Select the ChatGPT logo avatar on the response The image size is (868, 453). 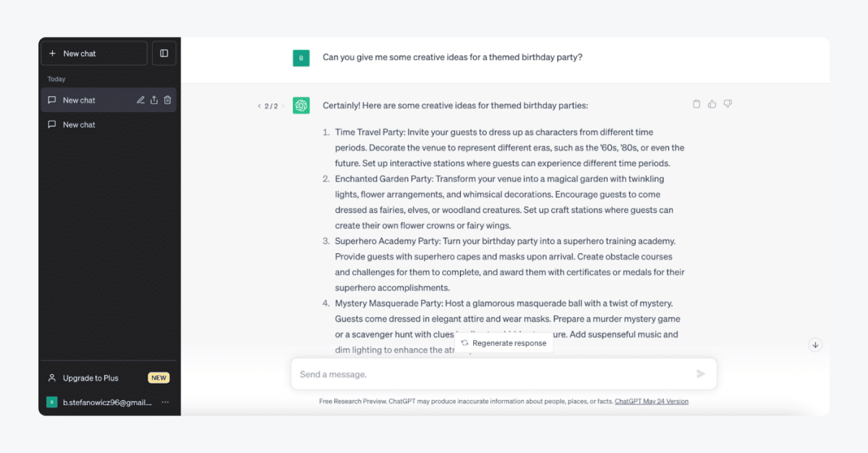click(x=301, y=105)
